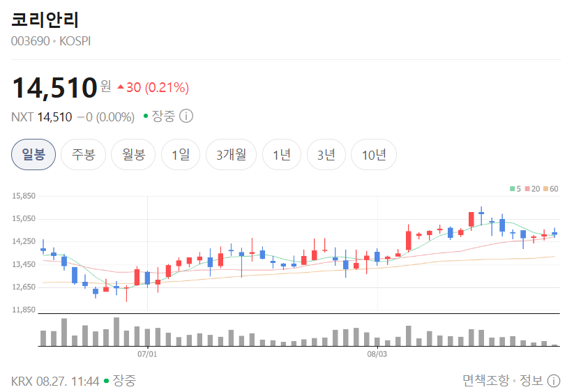The width and height of the screenshot is (574, 392).
Task: Click the green 5-day moving average legend
Action: (515, 189)
